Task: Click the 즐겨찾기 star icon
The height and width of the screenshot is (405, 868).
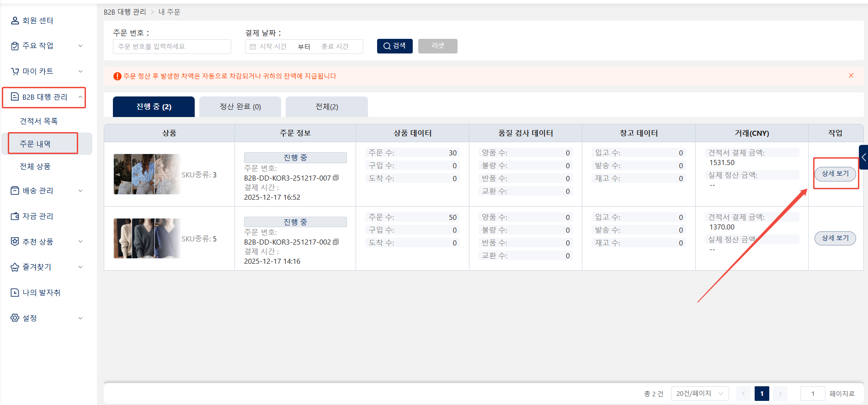Action: [15, 267]
